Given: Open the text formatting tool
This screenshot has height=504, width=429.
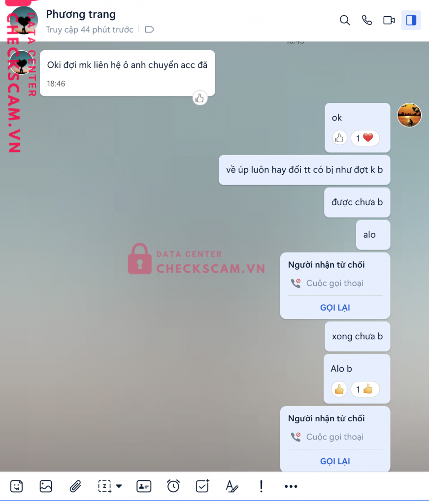Looking at the screenshot, I should click(232, 486).
